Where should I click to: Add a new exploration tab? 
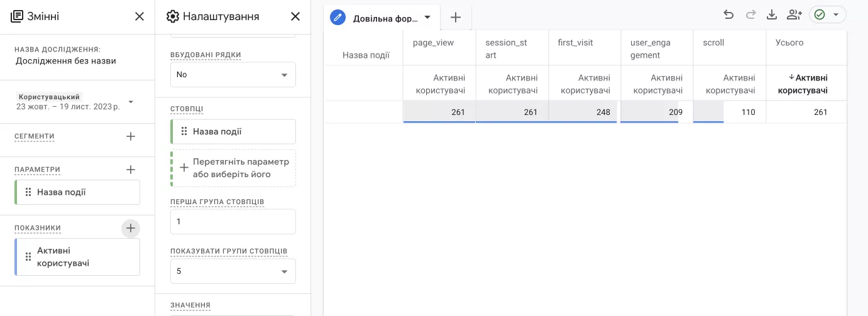[x=456, y=18]
